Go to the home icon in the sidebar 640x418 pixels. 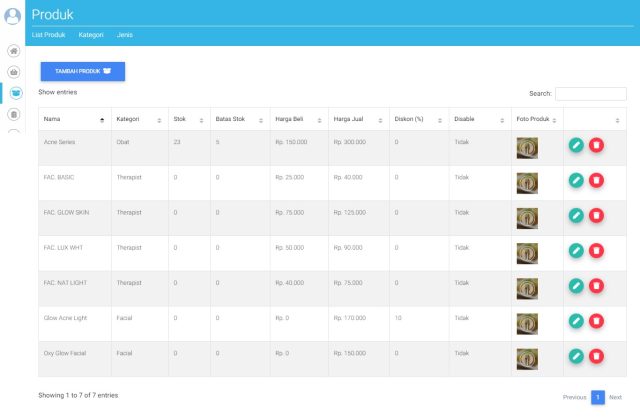[14, 51]
